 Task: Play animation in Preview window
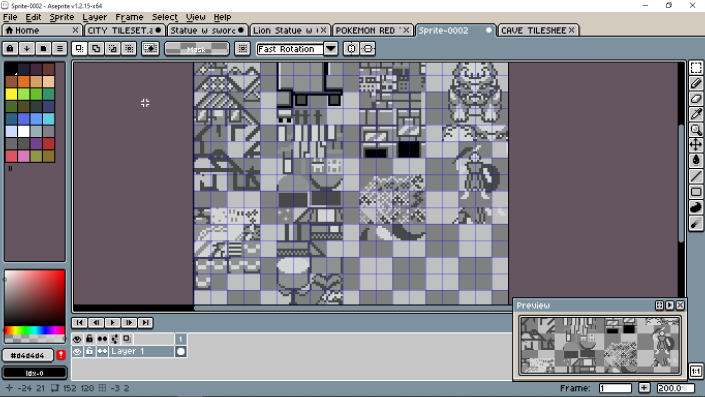coord(669,305)
